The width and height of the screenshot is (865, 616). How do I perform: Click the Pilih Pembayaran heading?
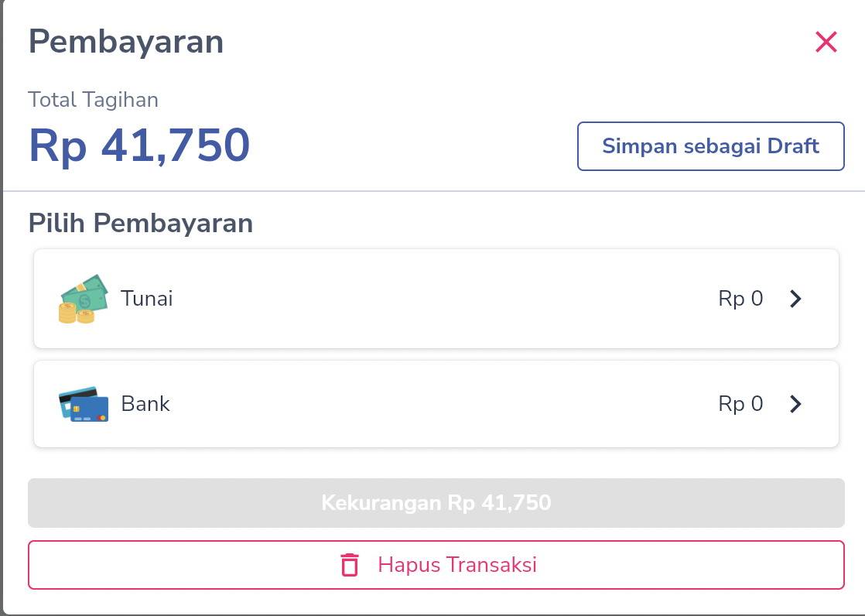click(x=141, y=224)
